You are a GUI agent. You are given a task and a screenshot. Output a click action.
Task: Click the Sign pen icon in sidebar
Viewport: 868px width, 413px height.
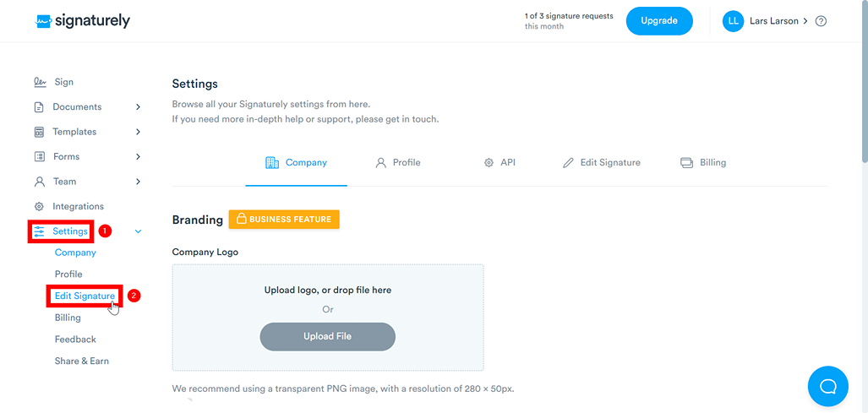click(40, 82)
